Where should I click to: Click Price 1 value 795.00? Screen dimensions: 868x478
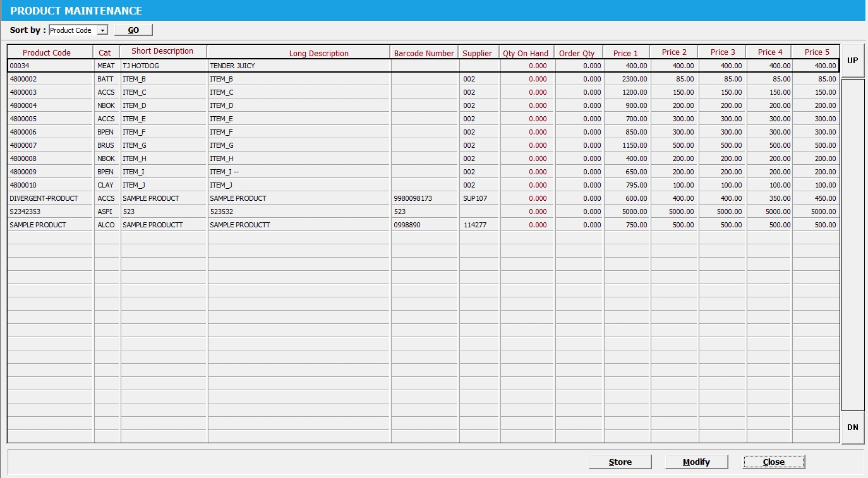(x=627, y=185)
